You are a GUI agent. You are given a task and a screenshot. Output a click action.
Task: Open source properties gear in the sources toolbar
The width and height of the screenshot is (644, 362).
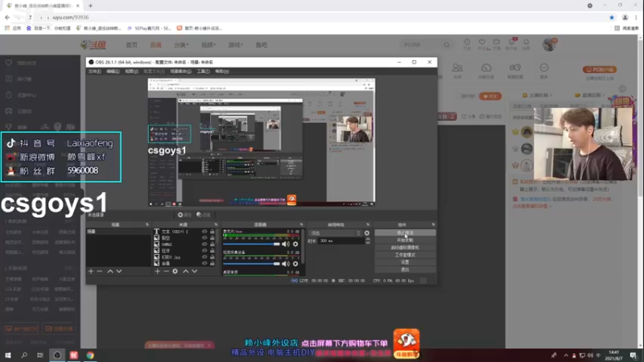(175, 271)
